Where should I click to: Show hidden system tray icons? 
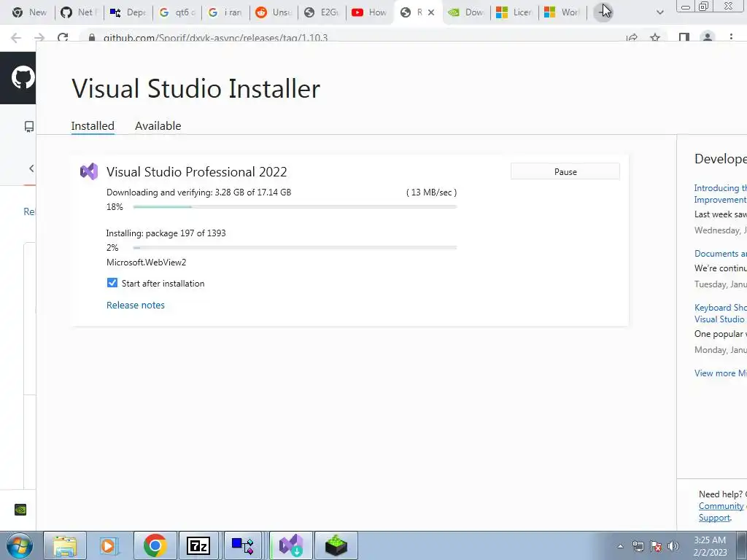coord(620,546)
